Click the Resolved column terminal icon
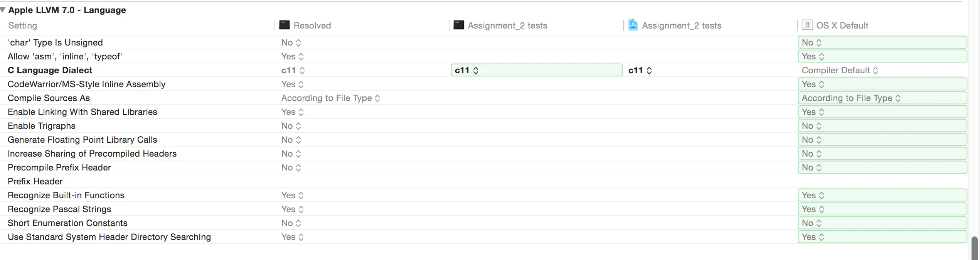Image resolution: width=980 pixels, height=260 pixels. point(284,25)
